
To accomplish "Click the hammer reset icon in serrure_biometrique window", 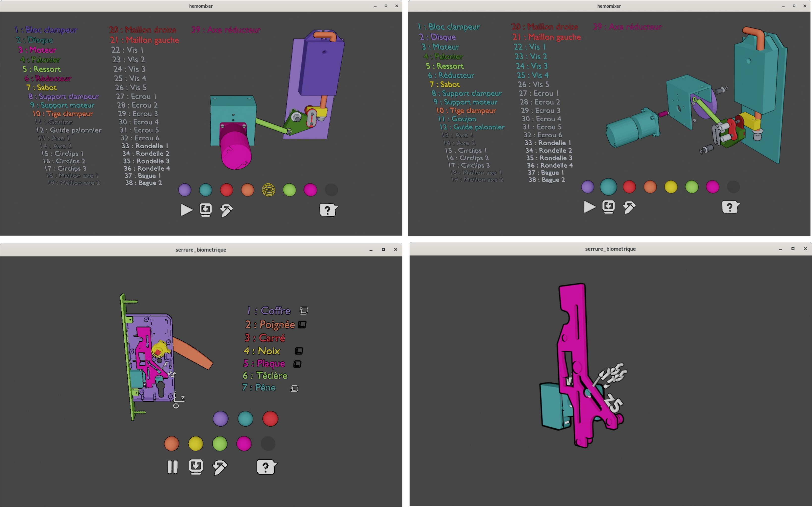I will coord(220,467).
